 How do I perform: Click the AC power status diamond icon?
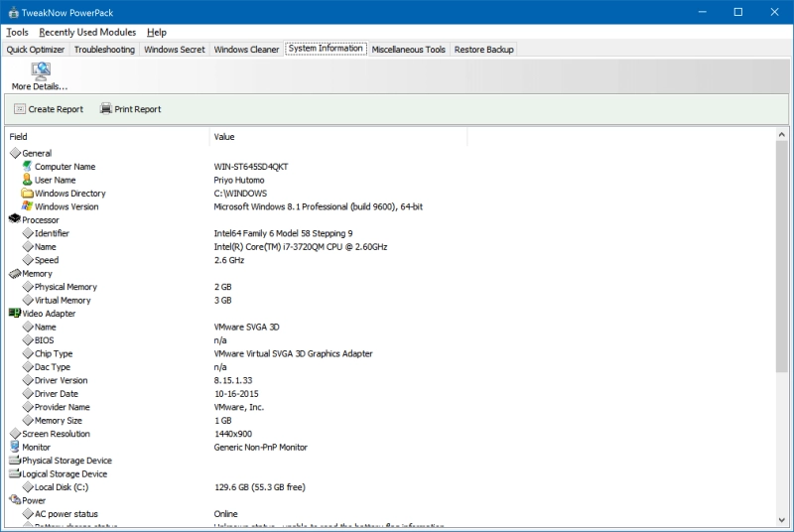pyautogui.click(x=28, y=514)
